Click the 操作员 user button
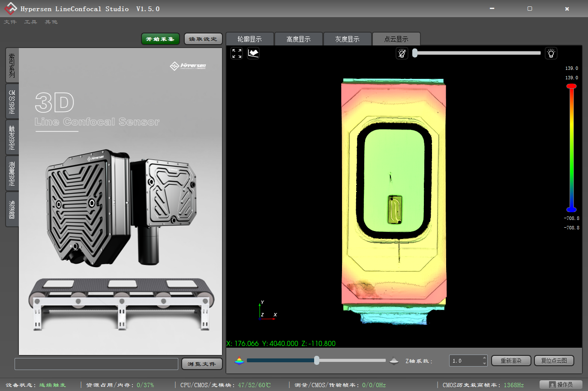This screenshot has width=588, height=391. tap(561, 385)
